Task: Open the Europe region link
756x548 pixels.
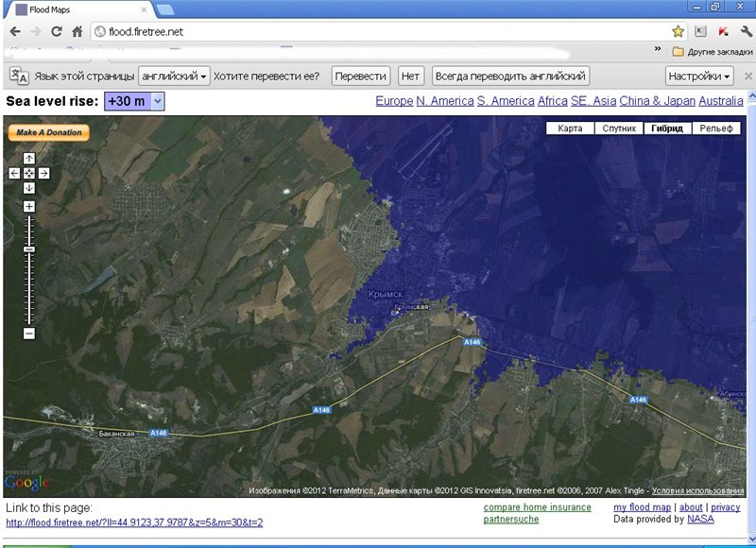Action: pos(394,101)
